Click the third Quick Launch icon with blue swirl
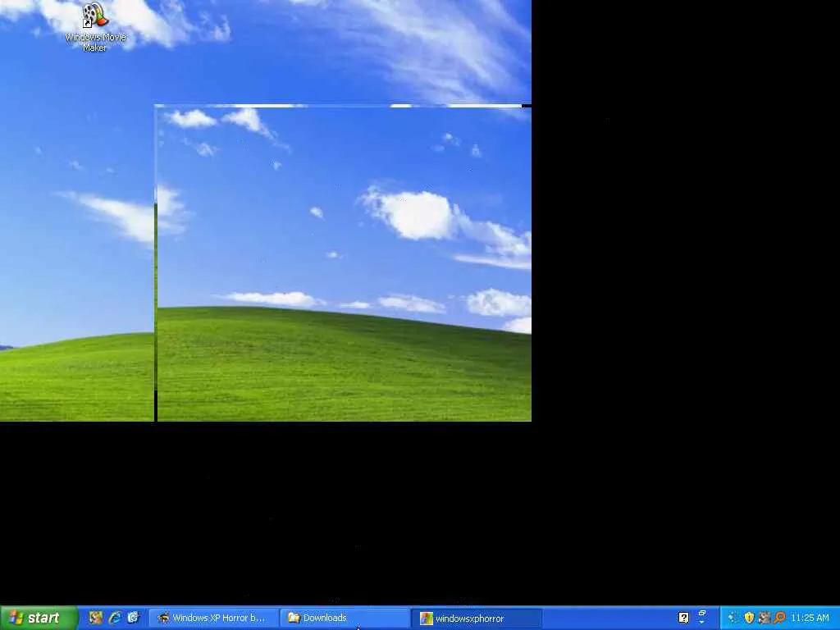This screenshot has width=840, height=630. tap(134, 618)
